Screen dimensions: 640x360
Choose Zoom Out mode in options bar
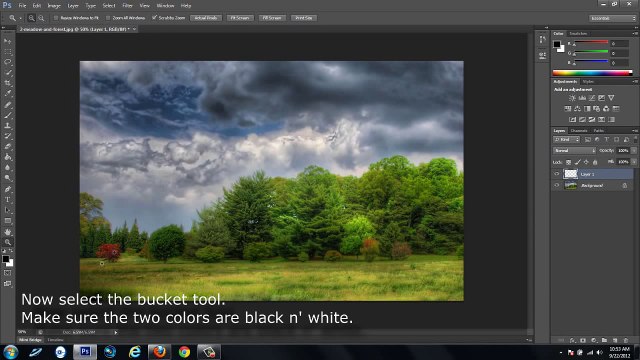pos(41,18)
